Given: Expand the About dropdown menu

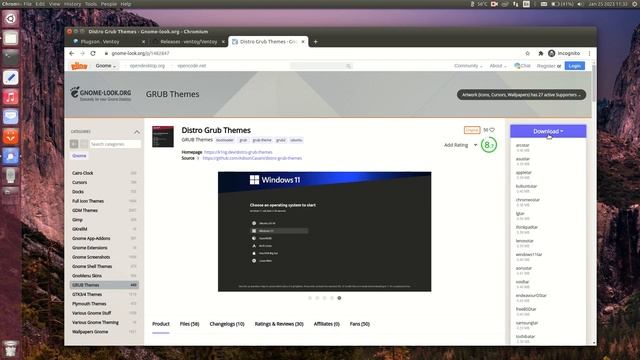Looking at the screenshot, I should point(498,66).
